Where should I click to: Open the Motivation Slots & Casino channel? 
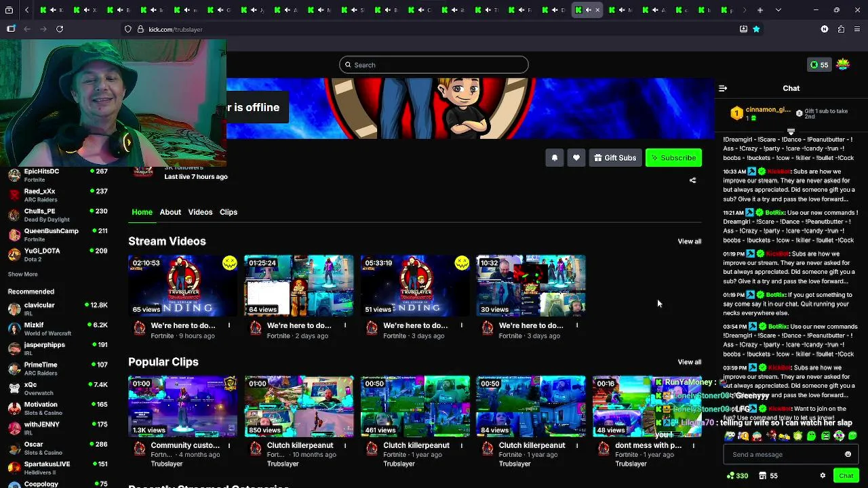coord(58,408)
